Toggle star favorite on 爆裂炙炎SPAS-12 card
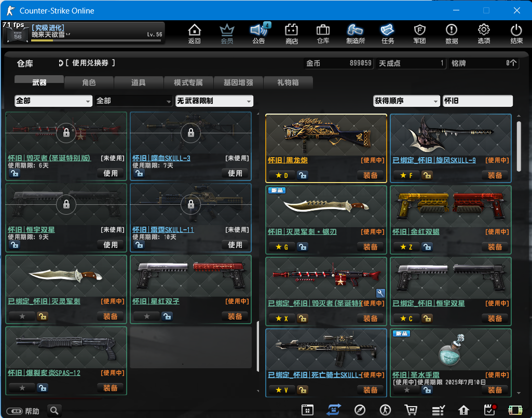Viewport: 532px width, 418px height. click(22, 388)
